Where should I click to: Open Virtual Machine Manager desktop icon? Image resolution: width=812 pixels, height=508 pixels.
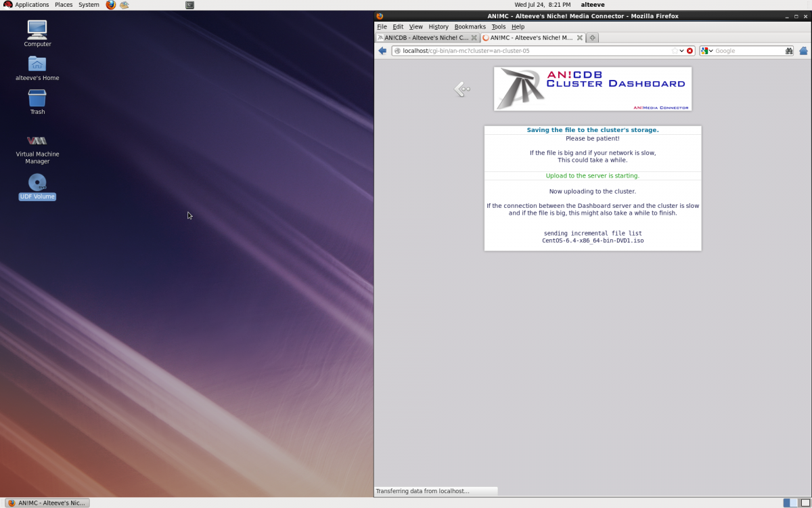(x=37, y=141)
